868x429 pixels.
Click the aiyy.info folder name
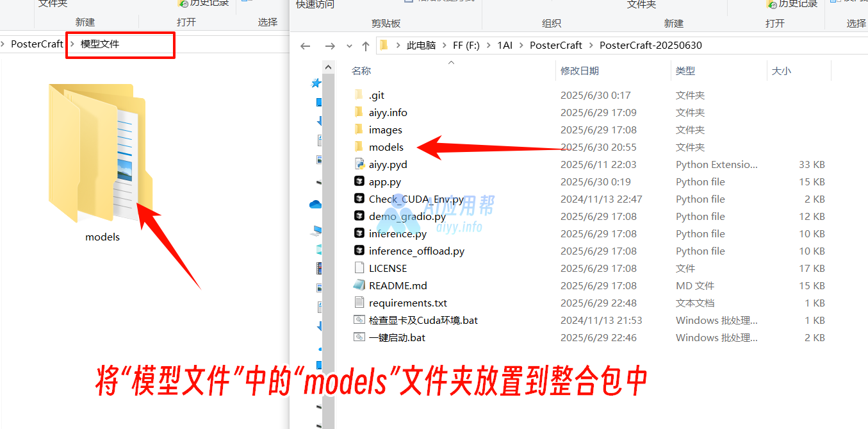coord(388,112)
